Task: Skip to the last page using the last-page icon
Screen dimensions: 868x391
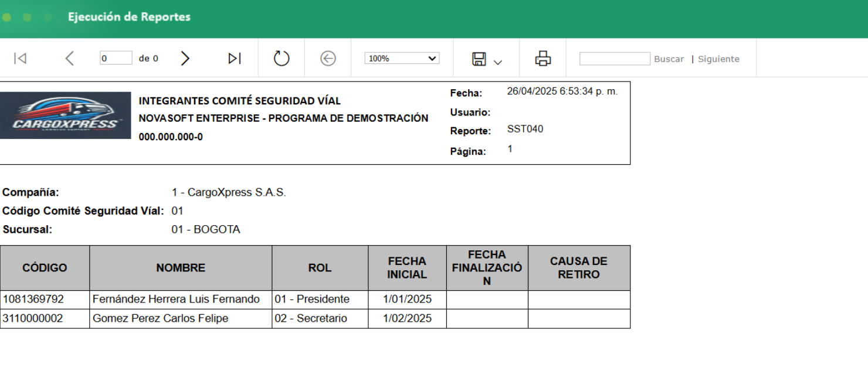Action: click(234, 58)
